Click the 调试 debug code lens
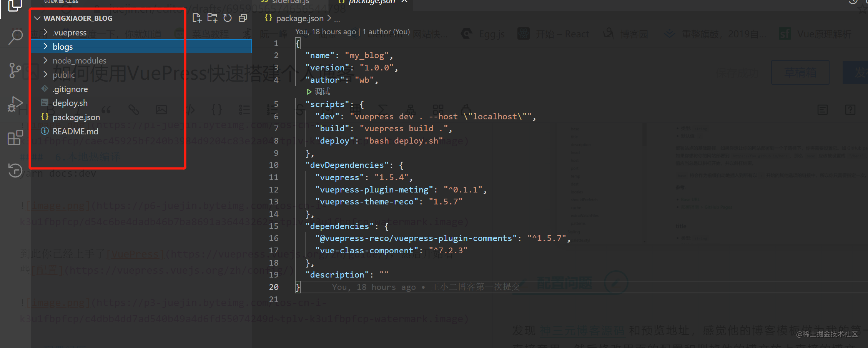 coord(323,92)
